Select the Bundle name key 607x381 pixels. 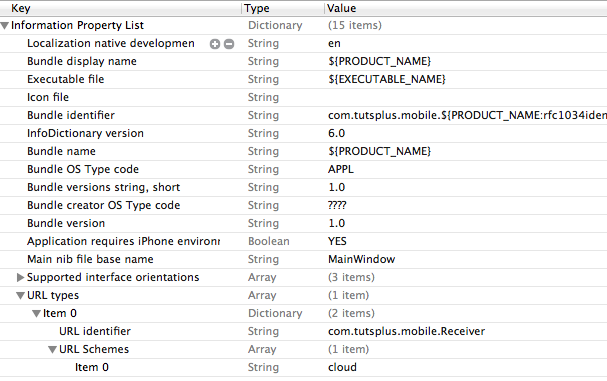coord(61,151)
